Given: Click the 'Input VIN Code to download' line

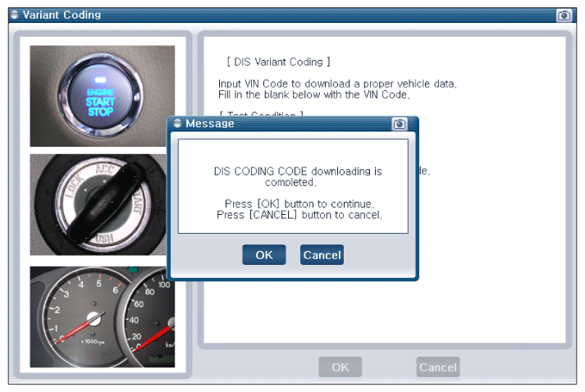Looking at the screenshot, I should (337, 84).
